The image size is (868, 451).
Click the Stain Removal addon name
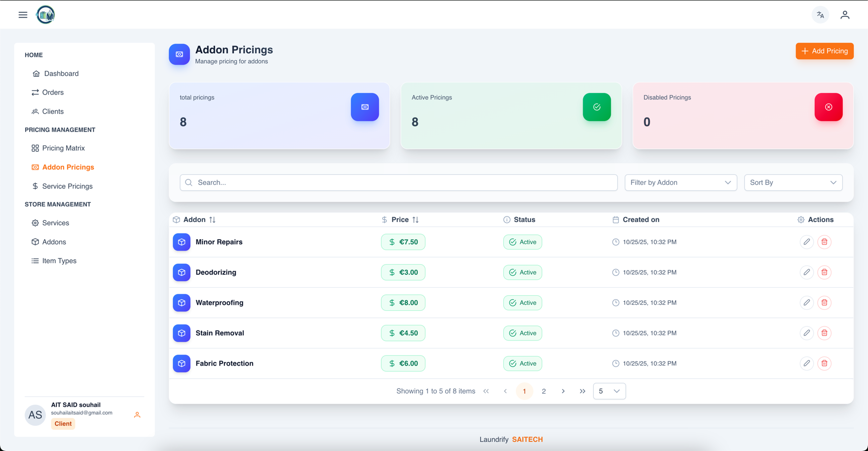coord(220,333)
